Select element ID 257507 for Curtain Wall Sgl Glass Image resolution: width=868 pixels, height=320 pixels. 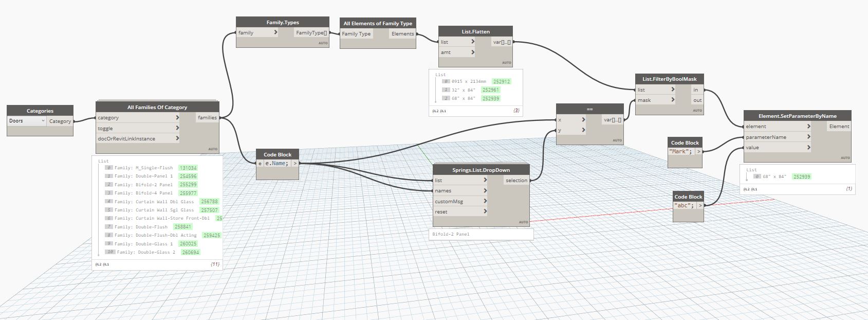coord(209,210)
